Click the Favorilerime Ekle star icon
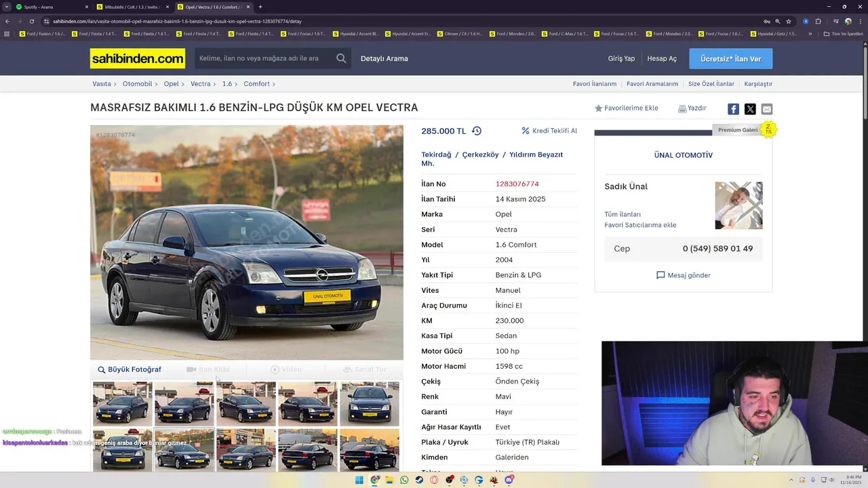The image size is (868, 488). tap(598, 108)
